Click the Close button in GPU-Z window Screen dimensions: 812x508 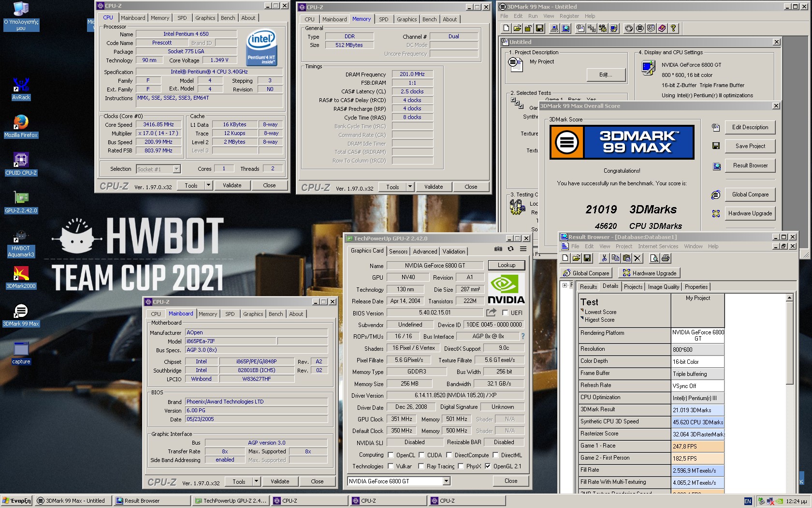click(510, 481)
